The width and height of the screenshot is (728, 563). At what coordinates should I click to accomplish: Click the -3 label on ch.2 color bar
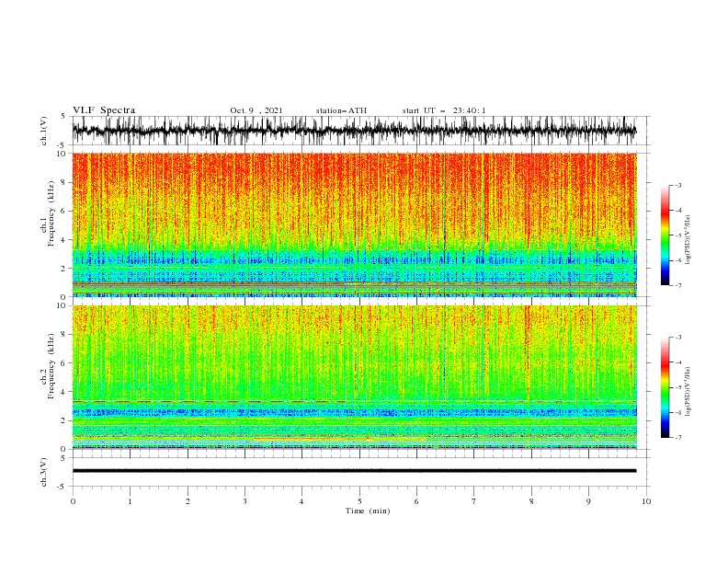(x=678, y=338)
